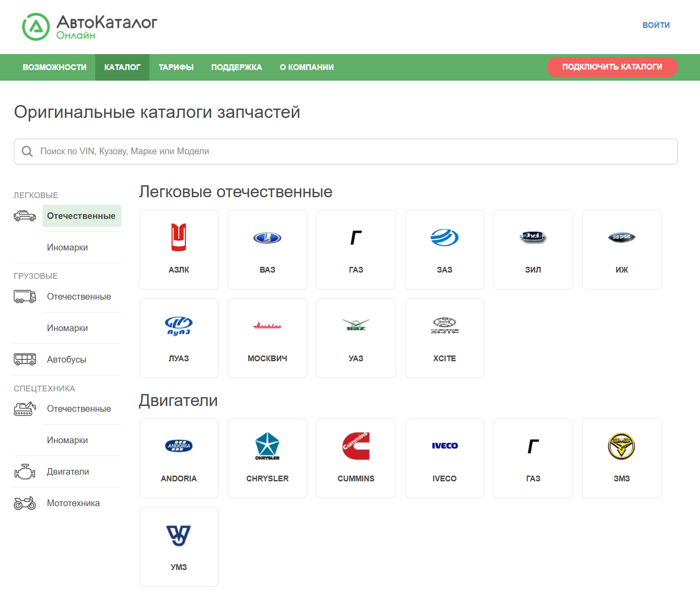700x605 pixels.
Task: Open the Chrysler engine logo
Action: click(268, 446)
